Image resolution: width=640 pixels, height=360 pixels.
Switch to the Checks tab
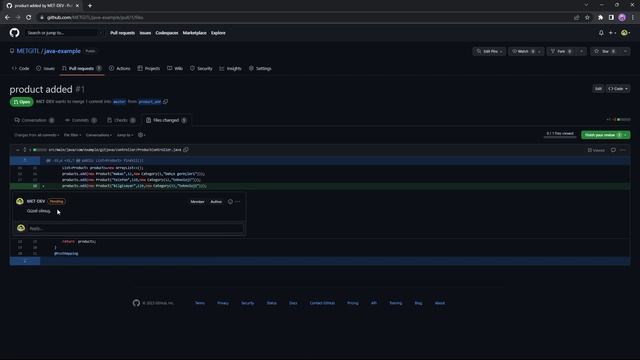[121, 120]
